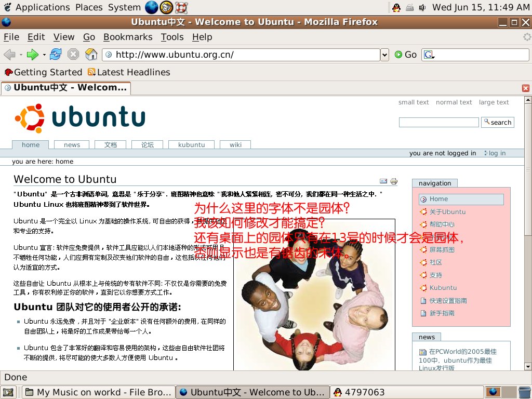
Task: Open the Go menu
Action: coord(89,37)
